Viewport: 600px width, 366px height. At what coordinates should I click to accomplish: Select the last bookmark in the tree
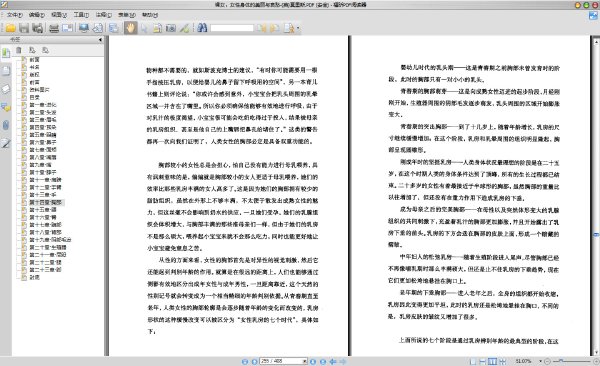pos(34,277)
